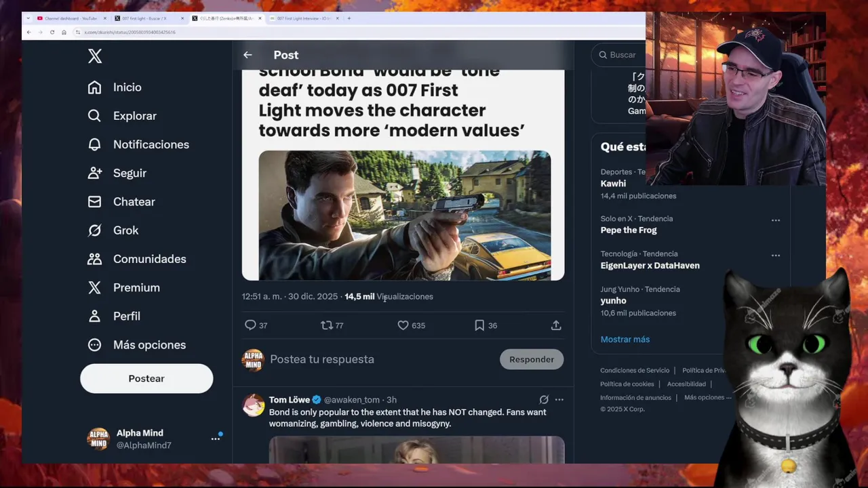This screenshot has height=488, width=868.
Task: Click Grok icon on Tom Löwe's reply
Action: [544, 400]
